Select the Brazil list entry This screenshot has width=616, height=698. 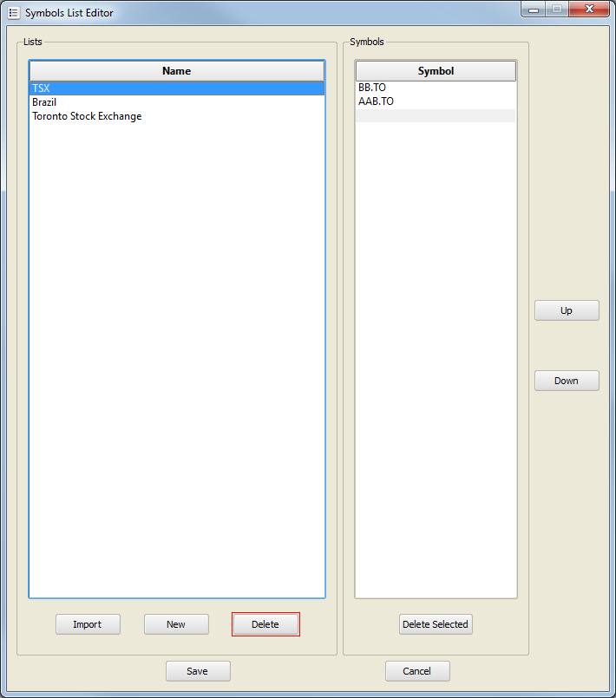(x=44, y=102)
